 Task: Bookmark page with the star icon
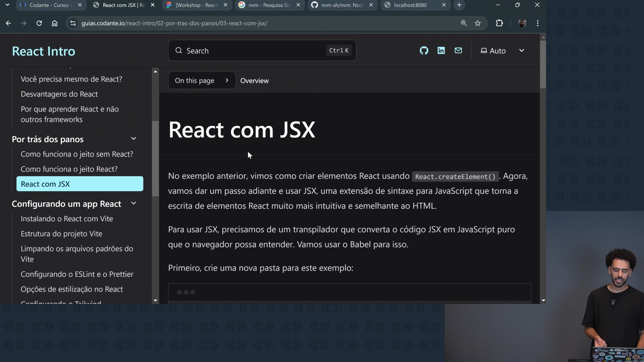click(x=478, y=23)
